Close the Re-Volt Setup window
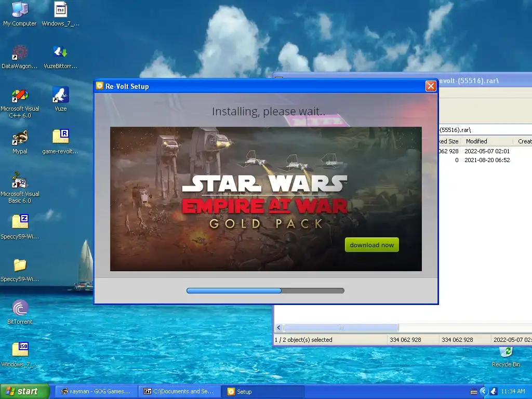The image size is (532, 399). [431, 86]
